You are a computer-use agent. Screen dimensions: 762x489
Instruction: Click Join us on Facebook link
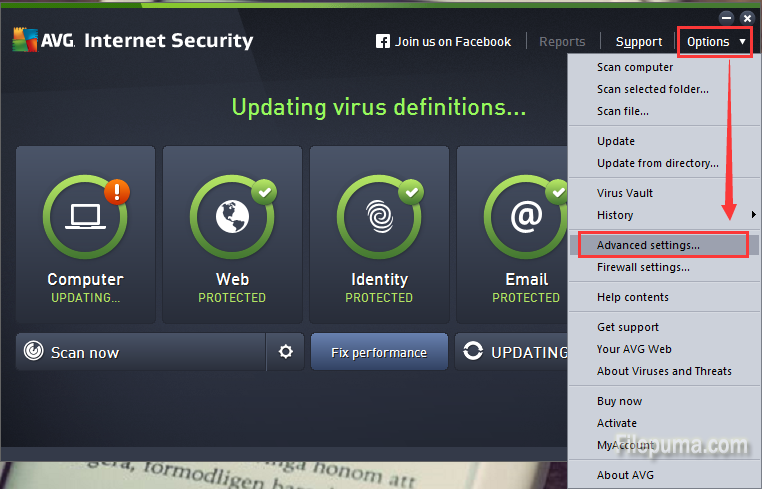[x=452, y=42]
